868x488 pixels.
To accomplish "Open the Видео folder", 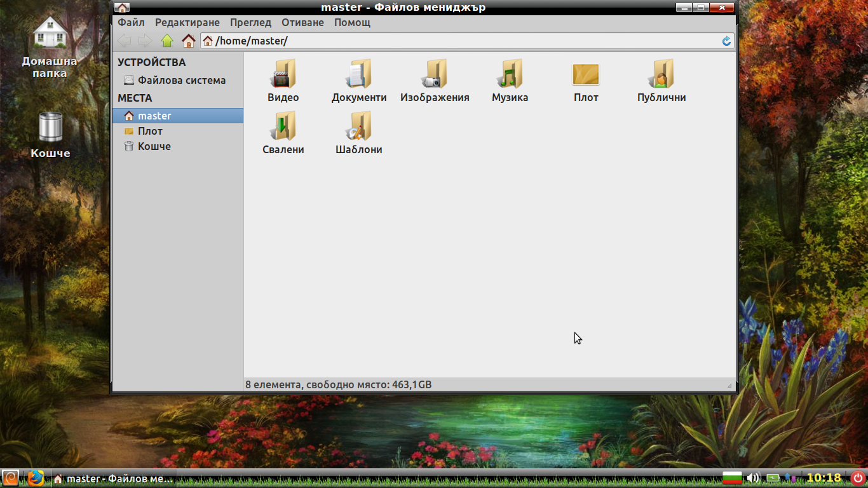I will pos(283,81).
